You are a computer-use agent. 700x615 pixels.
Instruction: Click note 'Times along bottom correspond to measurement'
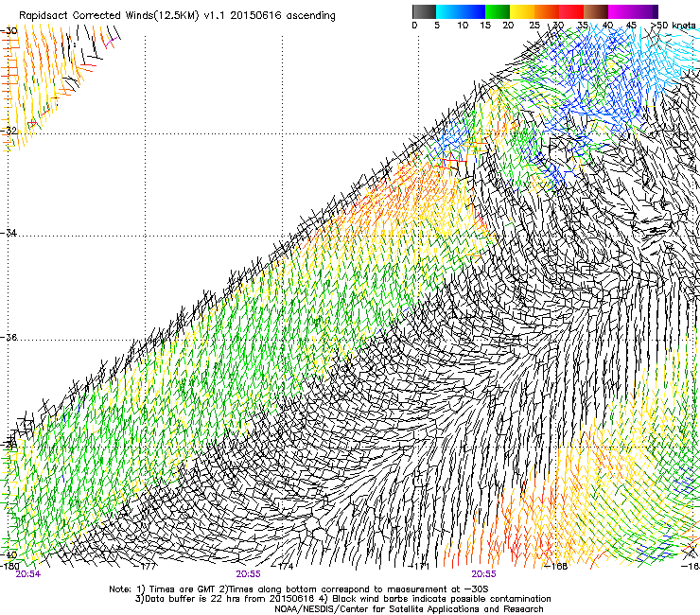coord(339,589)
